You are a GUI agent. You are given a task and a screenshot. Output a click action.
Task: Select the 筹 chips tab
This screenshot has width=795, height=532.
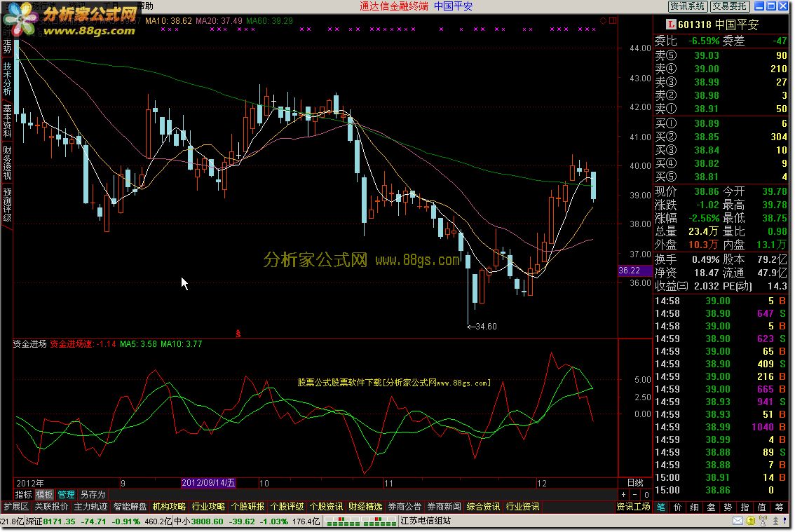tap(779, 507)
